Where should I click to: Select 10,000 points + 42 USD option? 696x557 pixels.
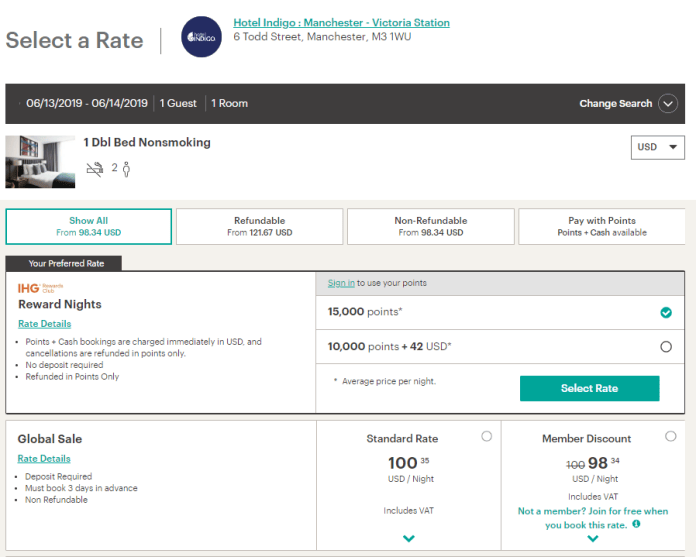666,347
